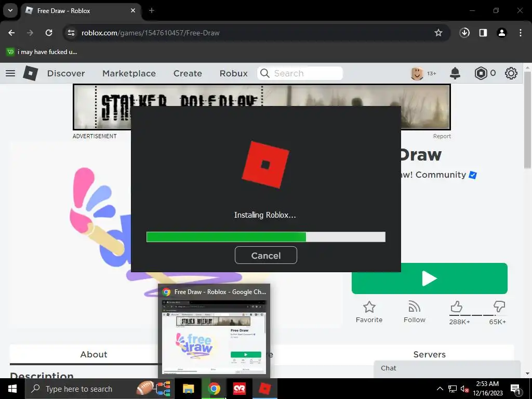The image size is (532, 399).
Task: Go forward in Chrome
Action: click(30, 33)
